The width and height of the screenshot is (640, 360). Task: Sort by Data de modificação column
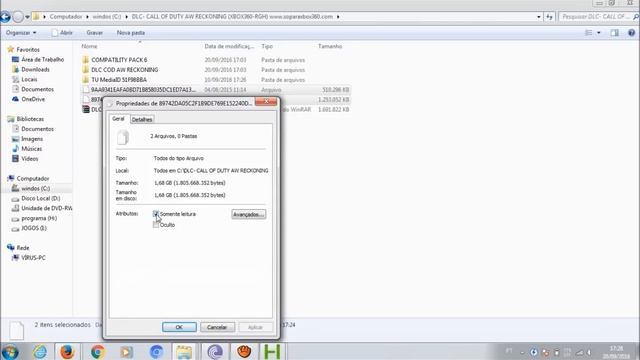tap(229, 47)
